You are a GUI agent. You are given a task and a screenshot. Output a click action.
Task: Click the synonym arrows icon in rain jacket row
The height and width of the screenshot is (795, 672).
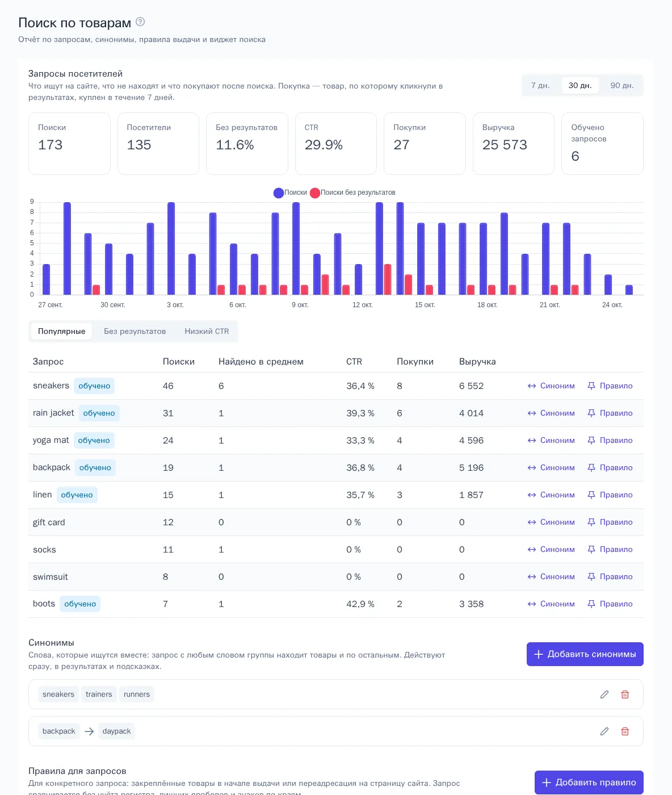tap(532, 413)
